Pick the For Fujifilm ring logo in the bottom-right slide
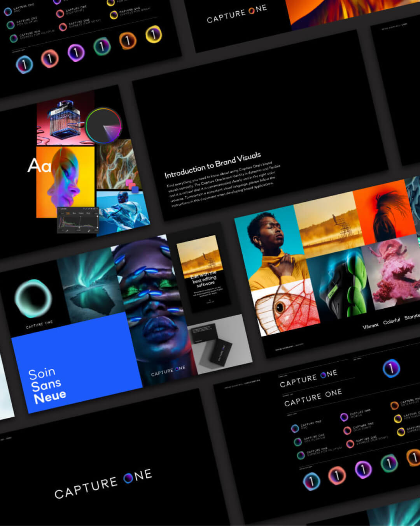Image resolution: width=420 pixels, height=526 pixels. click(x=297, y=442)
